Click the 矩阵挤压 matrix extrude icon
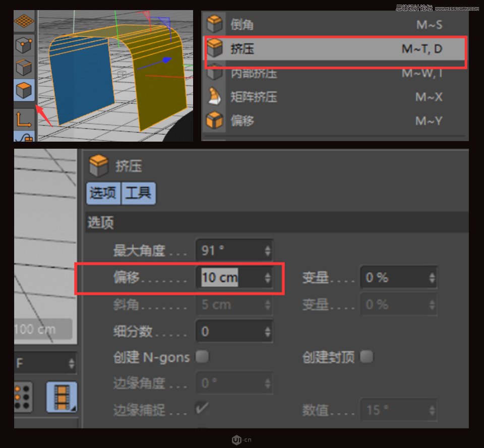The width and height of the screenshot is (484, 448). (214, 97)
